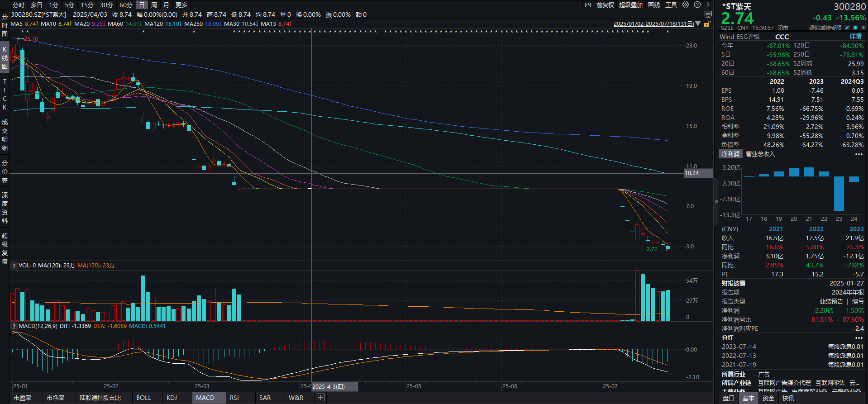Expand 更多 period options
Viewport: 868px width, 404px height.
pyautogui.click(x=181, y=5)
